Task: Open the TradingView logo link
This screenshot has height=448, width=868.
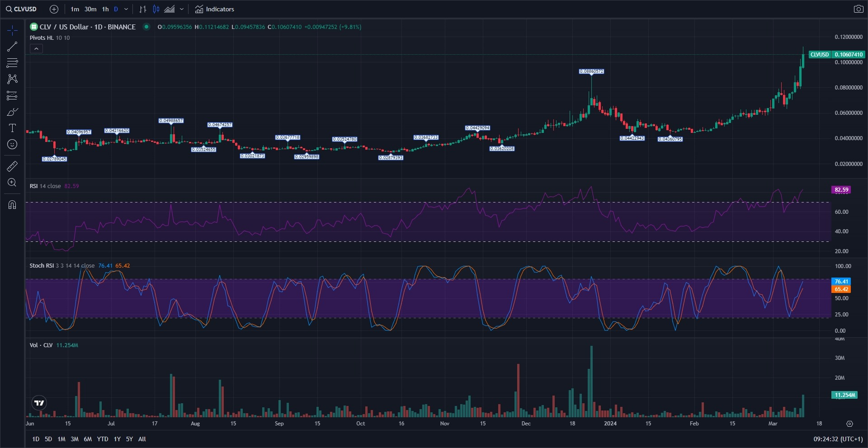Action: pyautogui.click(x=39, y=403)
